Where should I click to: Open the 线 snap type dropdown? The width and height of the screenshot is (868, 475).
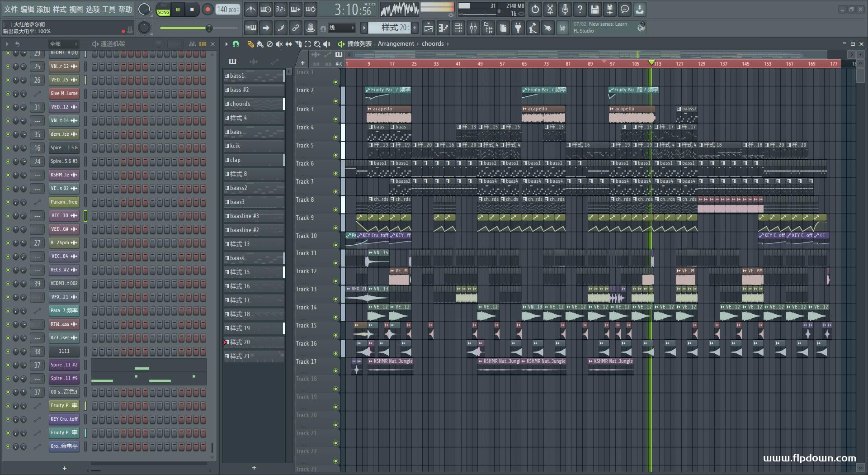point(342,28)
